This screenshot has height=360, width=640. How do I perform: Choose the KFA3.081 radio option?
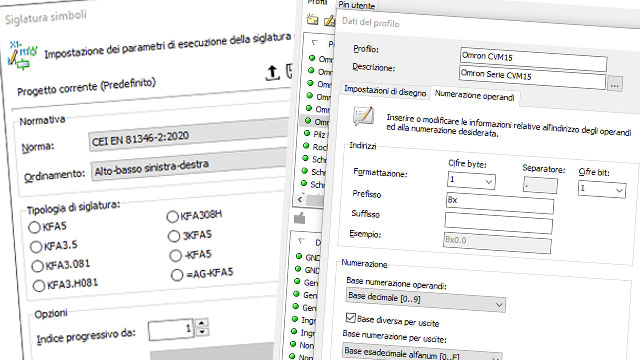click(37, 266)
